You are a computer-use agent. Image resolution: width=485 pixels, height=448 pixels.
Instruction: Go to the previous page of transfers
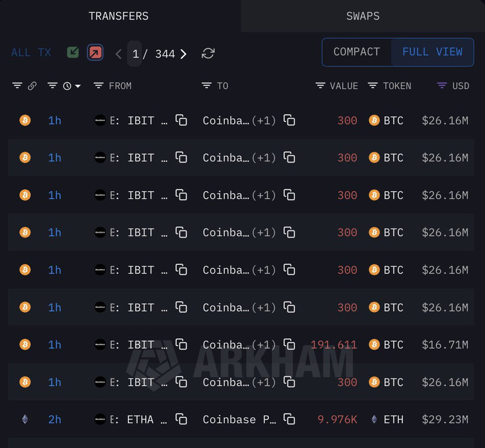click(119, 54)
